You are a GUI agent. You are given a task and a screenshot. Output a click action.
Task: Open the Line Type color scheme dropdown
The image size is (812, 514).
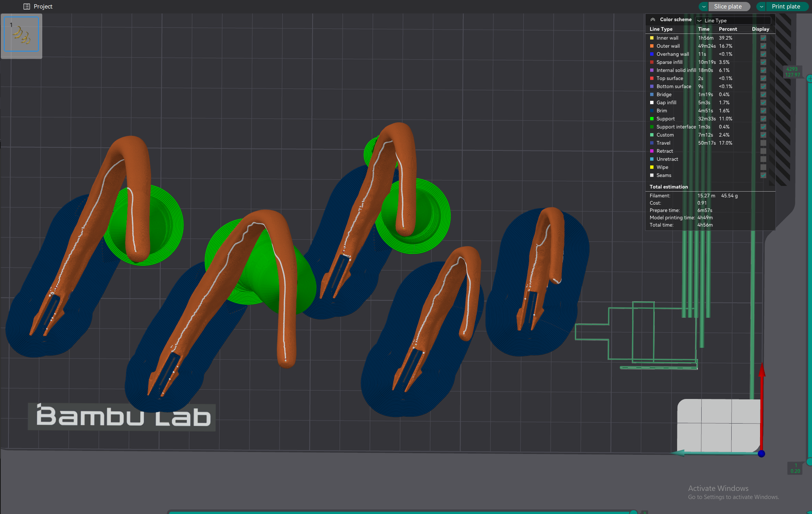[733, 20]
